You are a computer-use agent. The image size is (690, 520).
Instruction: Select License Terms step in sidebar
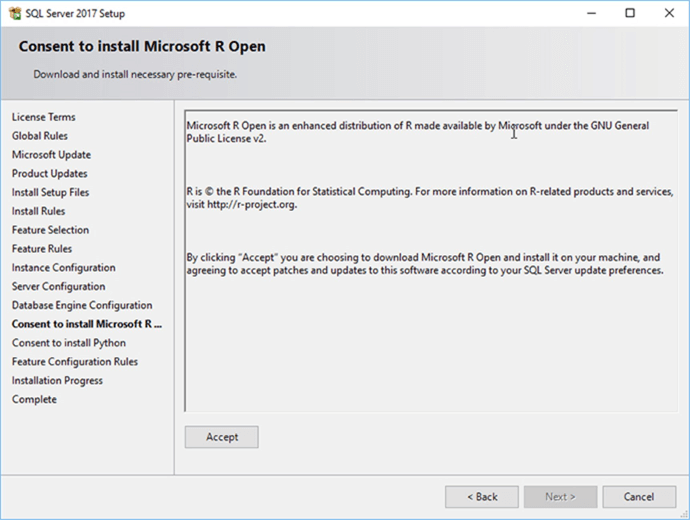(x=44, y=117)
